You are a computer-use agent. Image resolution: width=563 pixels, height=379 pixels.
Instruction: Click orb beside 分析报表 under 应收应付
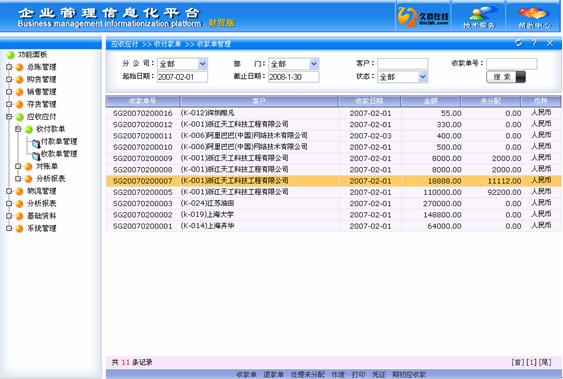[28, 179]
